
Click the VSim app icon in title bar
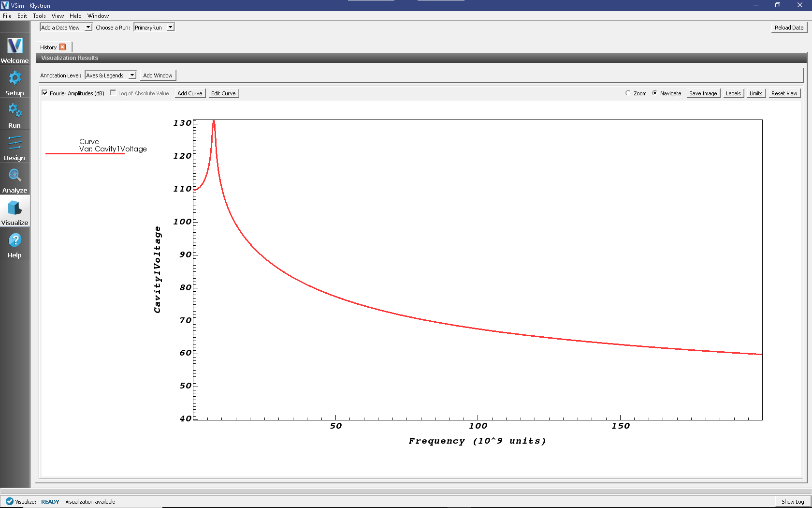click(x=5, y=5)
